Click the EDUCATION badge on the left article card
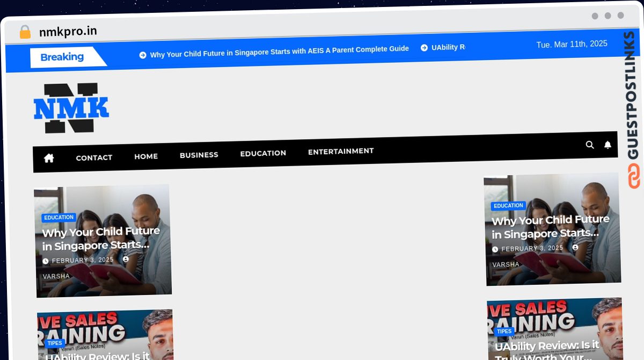The image size is (644, 360). (x=59, y=218)
